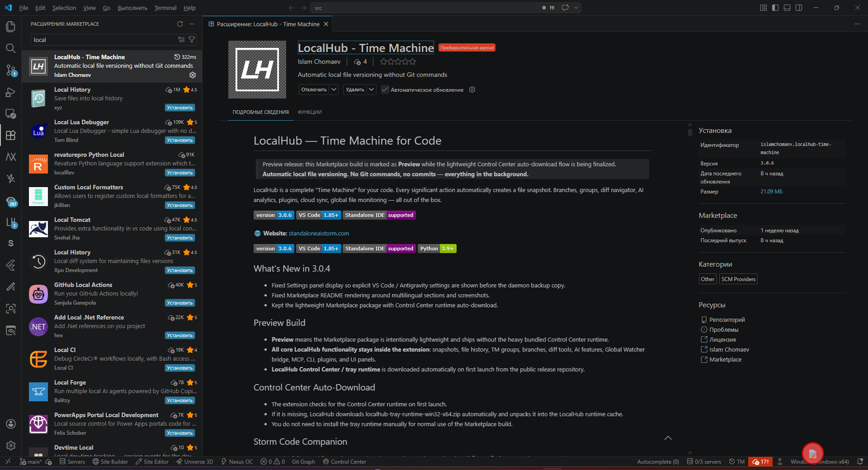Refresh the extensions marketplace list
Viewport: 868px width, 470px height.
(x=180, y=24)
